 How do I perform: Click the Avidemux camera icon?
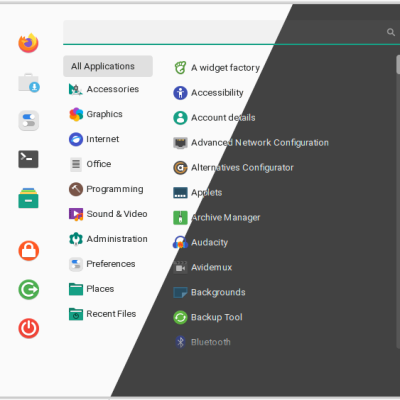(x=180, y=267)
